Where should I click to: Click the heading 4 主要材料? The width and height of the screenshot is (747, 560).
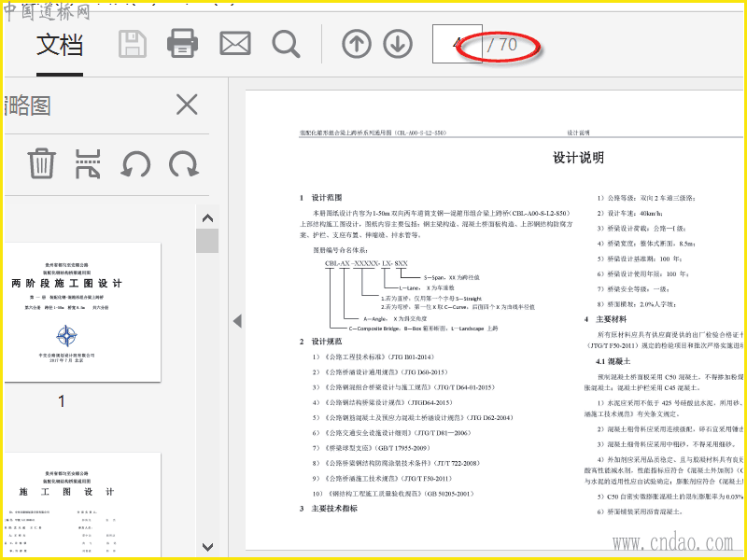(x=605, y=319)
